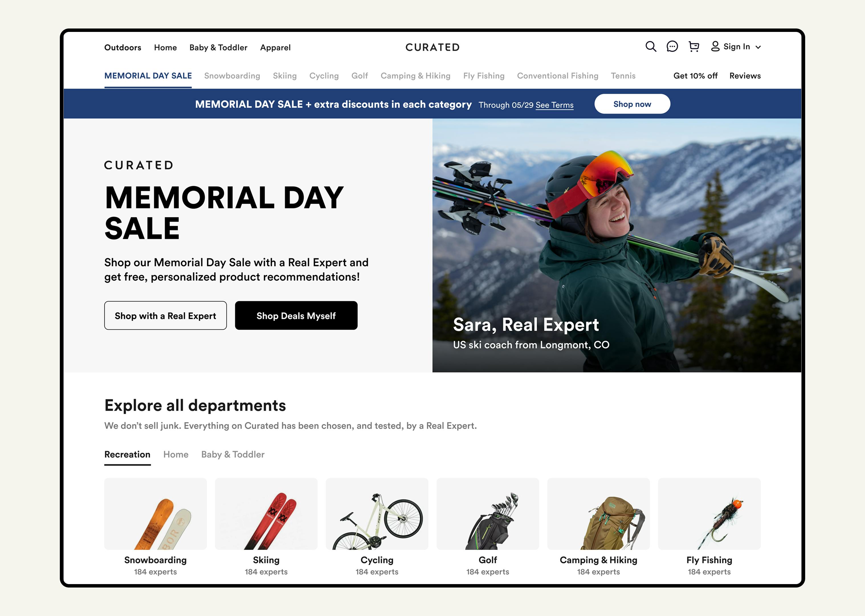
Task: Click the Cycling department card title
Action: tap(377, 560)
